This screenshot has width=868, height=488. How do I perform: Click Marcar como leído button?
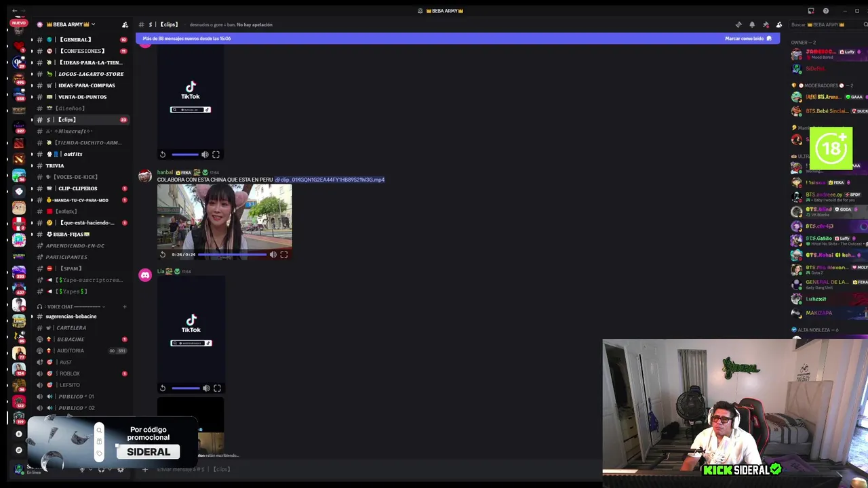tap(748, 39)
